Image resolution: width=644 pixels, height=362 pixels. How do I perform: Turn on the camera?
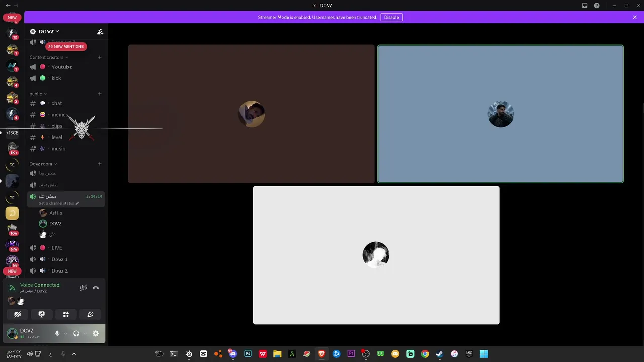[18, 314]
